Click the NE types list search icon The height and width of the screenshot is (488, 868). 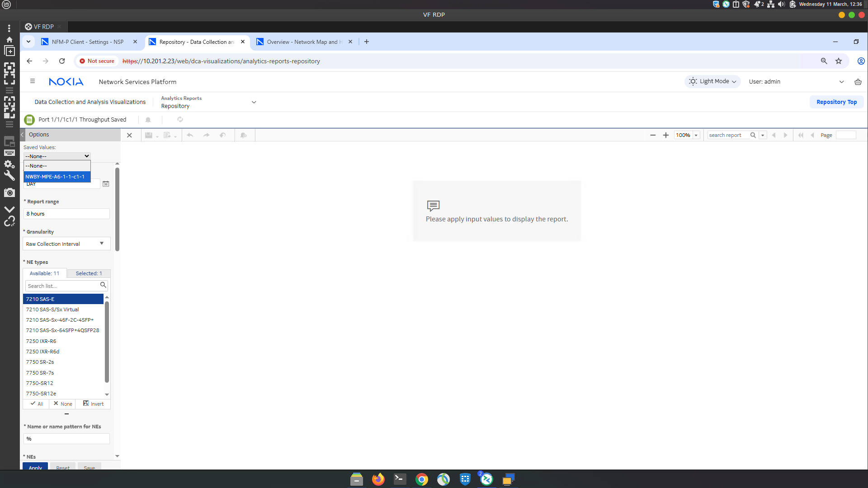103,285
